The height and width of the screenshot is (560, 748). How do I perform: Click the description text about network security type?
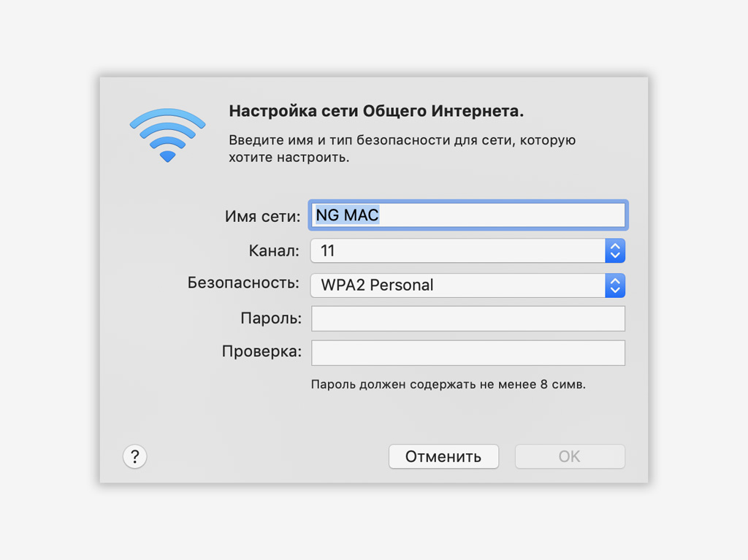click(x=402, y=148)
